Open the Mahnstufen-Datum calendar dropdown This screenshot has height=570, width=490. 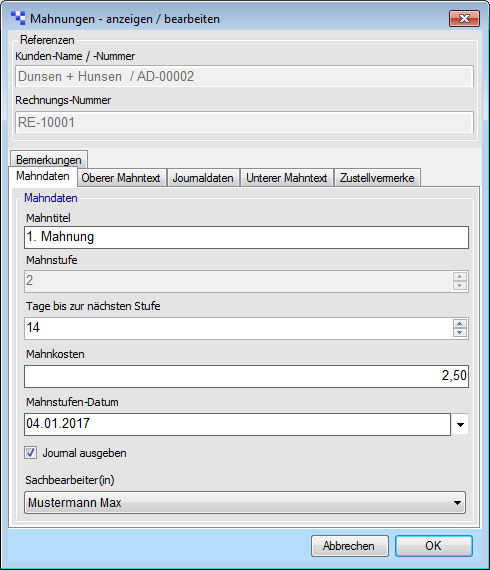coord(460,424)
